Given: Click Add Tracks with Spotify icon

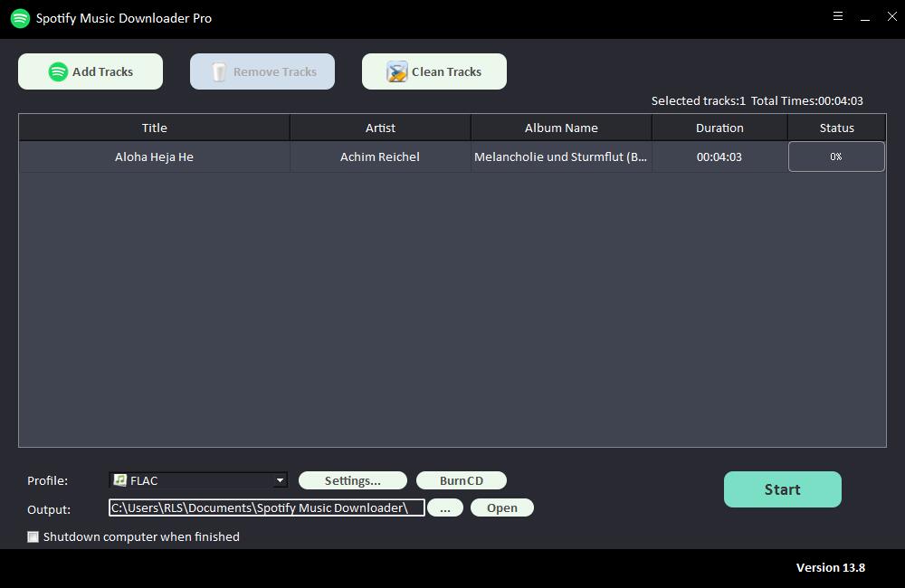Looking at the screenshot, I should point(90,71).
